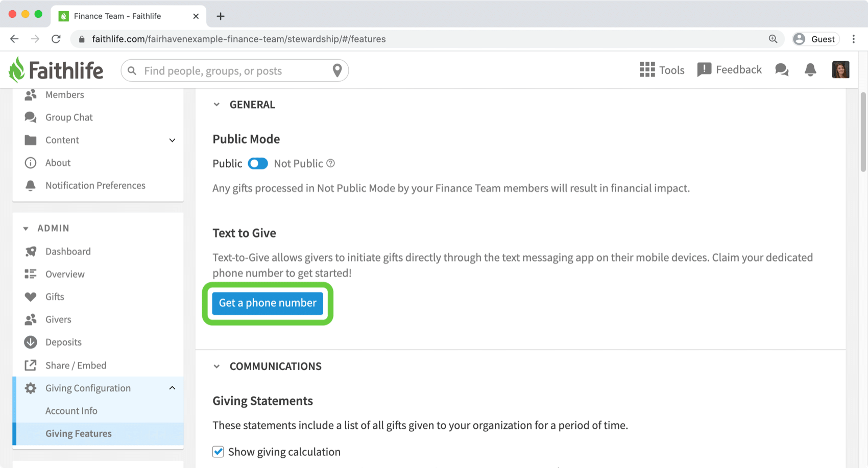Click the Share / Embed export icon
Viewport: 868px width, 468px height.
pyautogui.click(x=31, y=365)
